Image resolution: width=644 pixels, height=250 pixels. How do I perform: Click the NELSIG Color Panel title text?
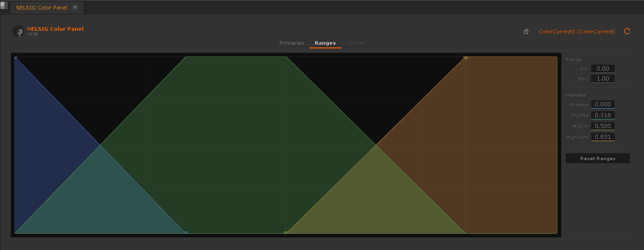(x=55, y=29)
